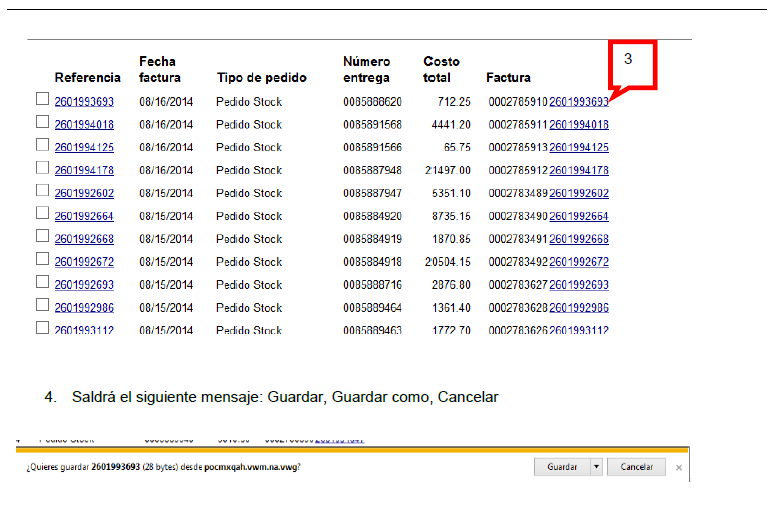Image resolution: width=776 pixels, height=506 pixels.
Task: Open reference link 2601992693
Action: click(84, 285)
